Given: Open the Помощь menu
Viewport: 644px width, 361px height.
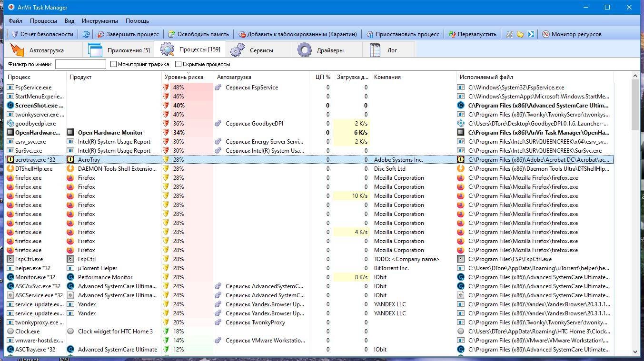Looking at the screenshot, I should pos(137,21).
